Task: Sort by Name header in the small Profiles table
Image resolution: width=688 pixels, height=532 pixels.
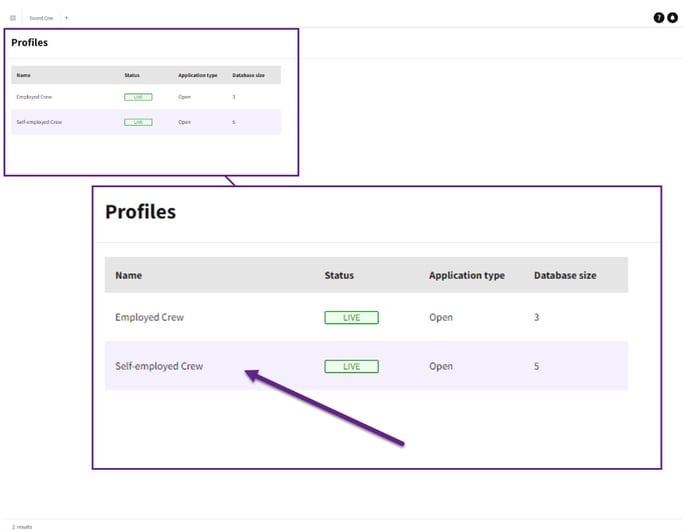Action: coord(23,75)
